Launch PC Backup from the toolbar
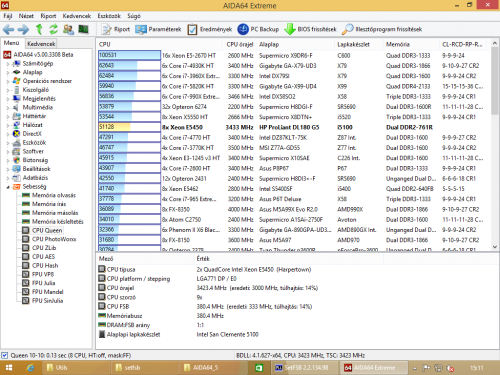Screen dimensions: 500x375 [258, 29]
